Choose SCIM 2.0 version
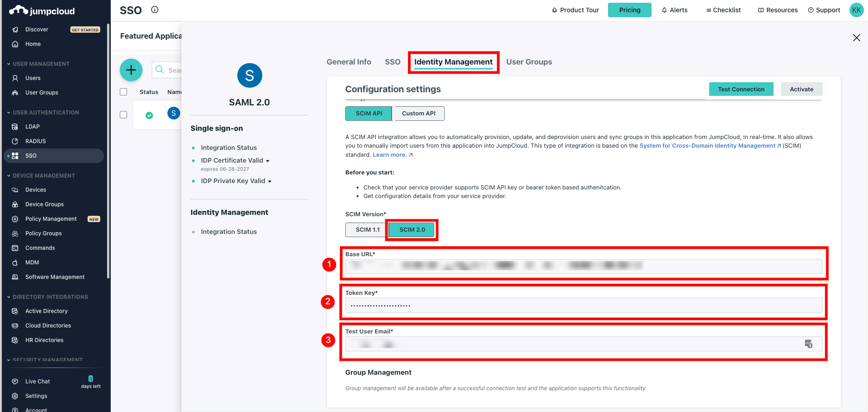This screenshot has height=412, width=868. click(x=412, y=230)
